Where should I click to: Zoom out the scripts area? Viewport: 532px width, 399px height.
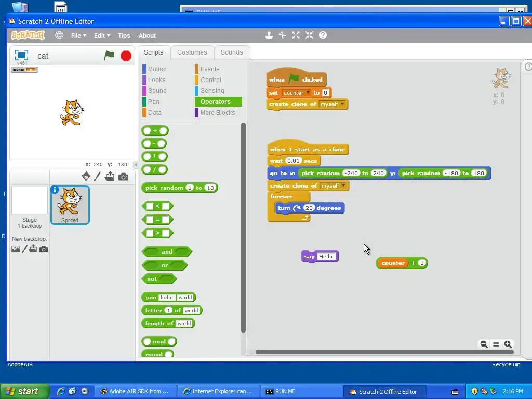tap(484, 344)
